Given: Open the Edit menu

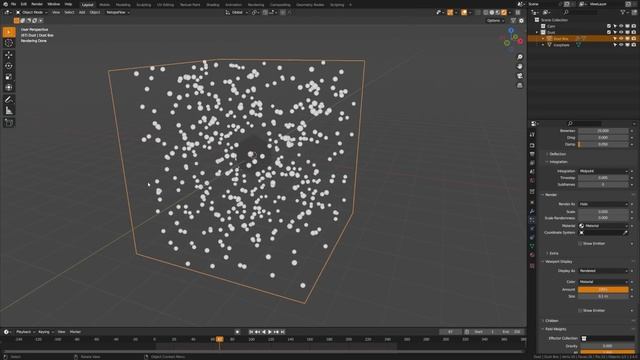Looking at the screenshot, I should [x=24, y=4].
